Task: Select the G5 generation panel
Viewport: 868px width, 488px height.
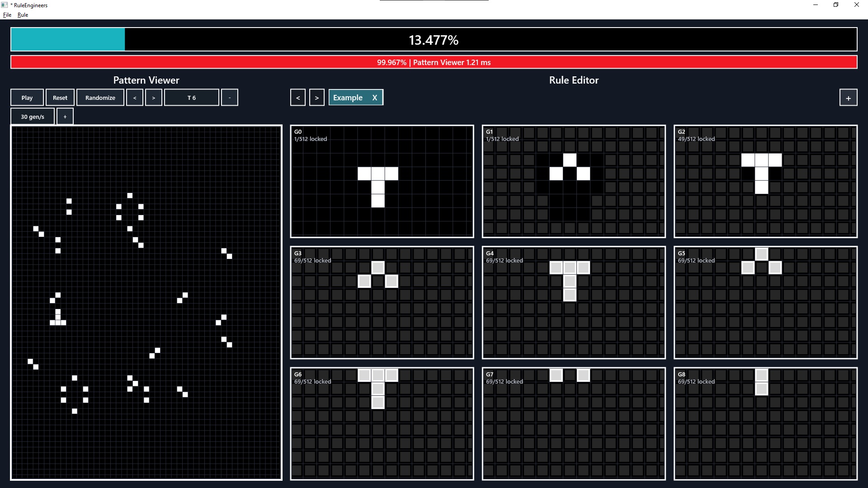Action: click(765, 303)
